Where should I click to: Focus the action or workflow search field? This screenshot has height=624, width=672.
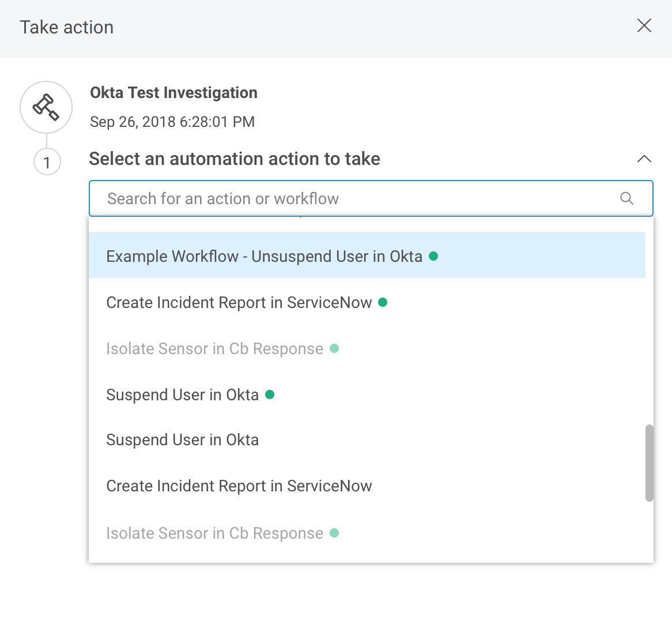[371, 198]
